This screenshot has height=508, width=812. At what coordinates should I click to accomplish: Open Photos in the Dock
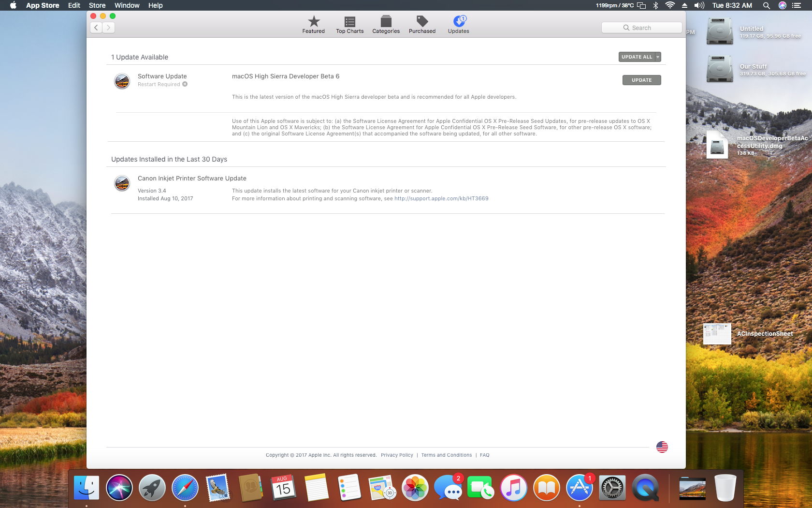(x=415, y=487)
